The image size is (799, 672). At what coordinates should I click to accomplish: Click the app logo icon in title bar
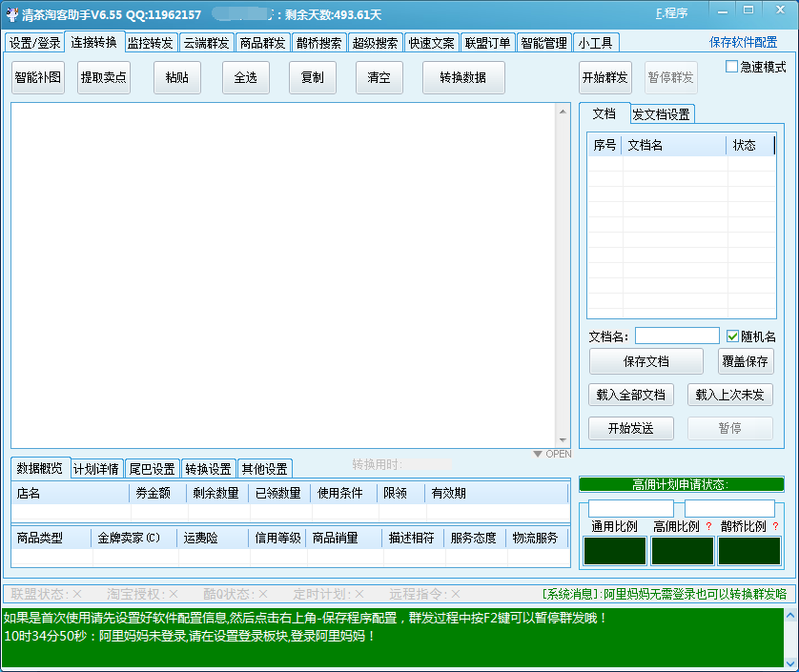[x=12, y=13]
